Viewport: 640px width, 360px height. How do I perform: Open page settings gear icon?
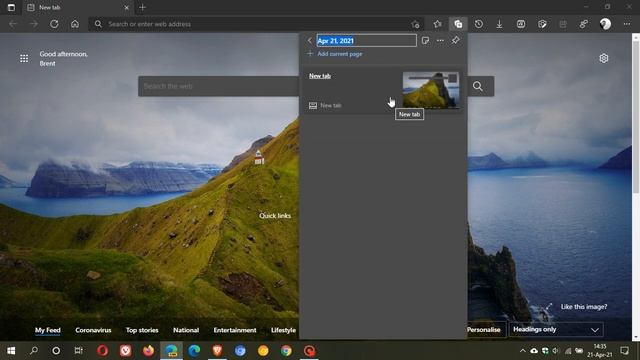(604, 58)
